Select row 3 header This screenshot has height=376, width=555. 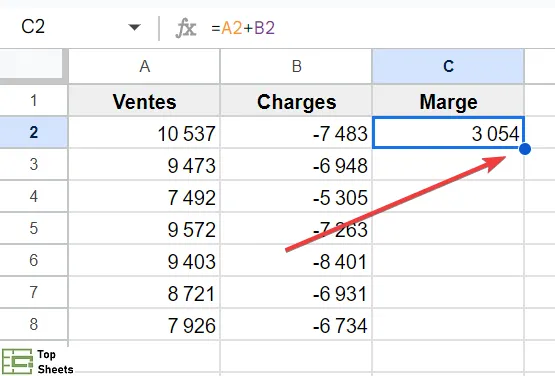34,164
